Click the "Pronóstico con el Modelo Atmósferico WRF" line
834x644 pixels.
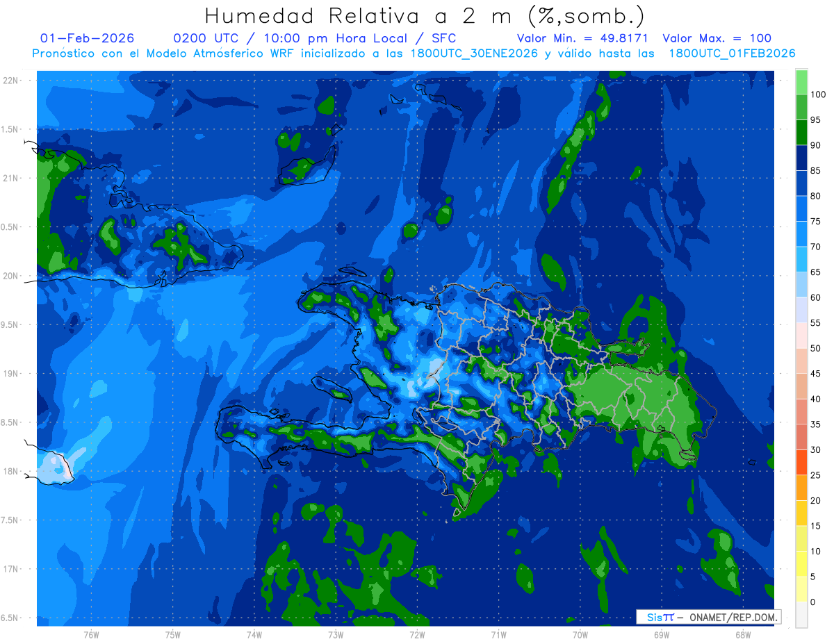[x=414, y=53]
